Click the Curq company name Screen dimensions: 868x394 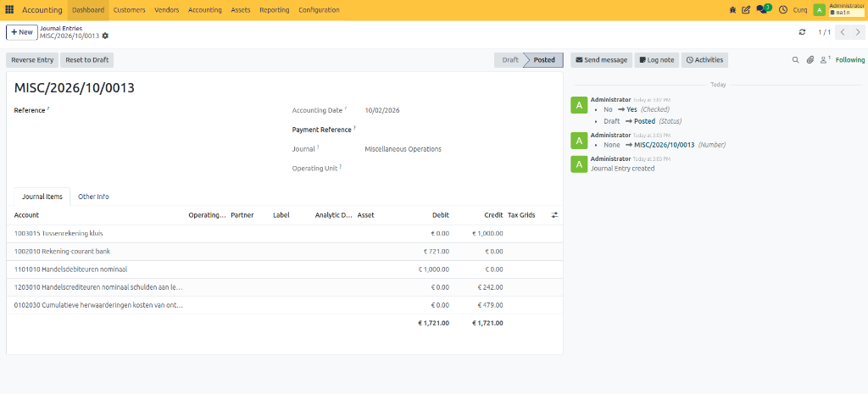800,10
